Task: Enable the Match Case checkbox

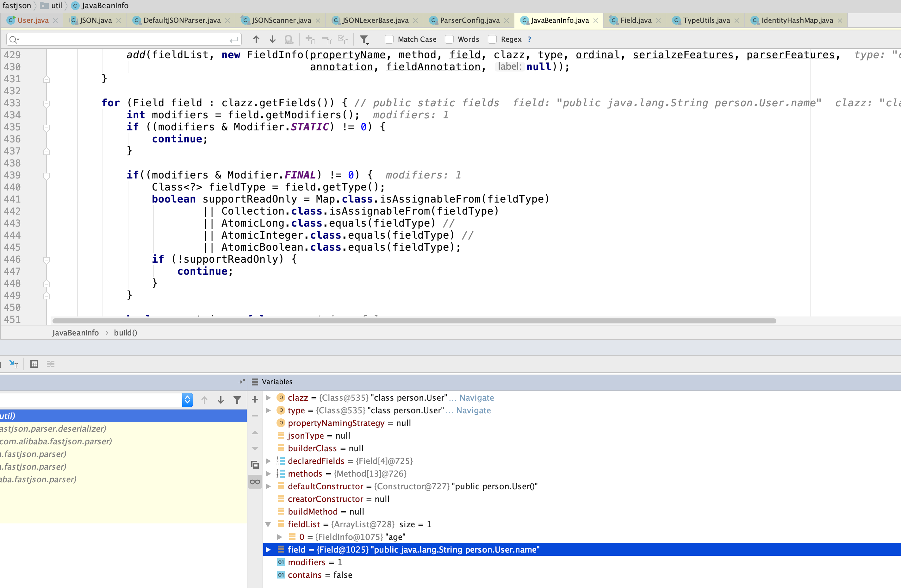Action: [x=389, y=39]
